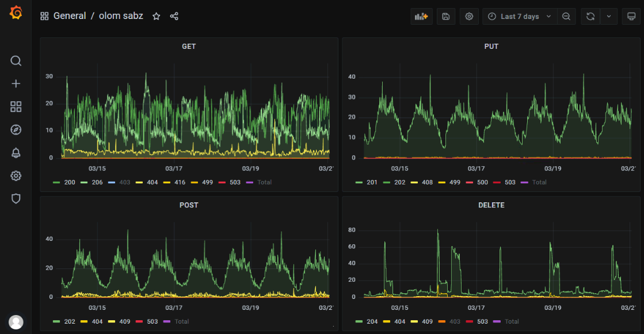The width and height of the screenshot is (644, 334).
Task: Open the POST panel title menu
Action: pyautogui.click(x=189, y=205)
